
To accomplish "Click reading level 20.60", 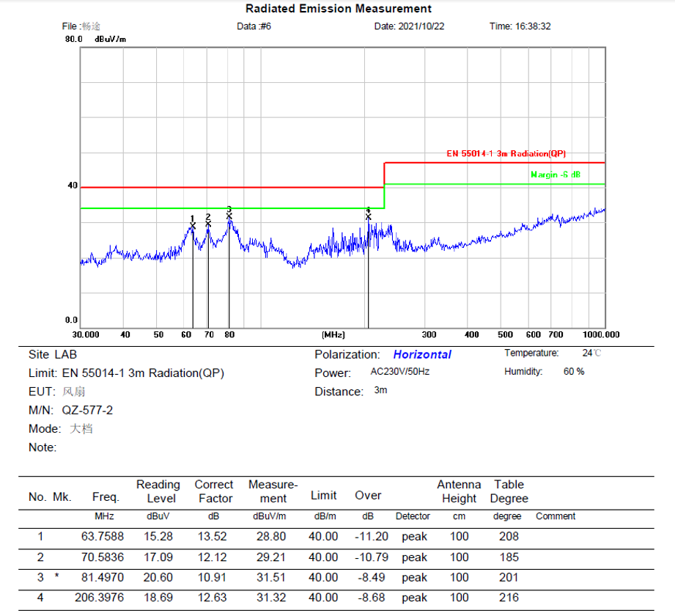I will (158, 577).
